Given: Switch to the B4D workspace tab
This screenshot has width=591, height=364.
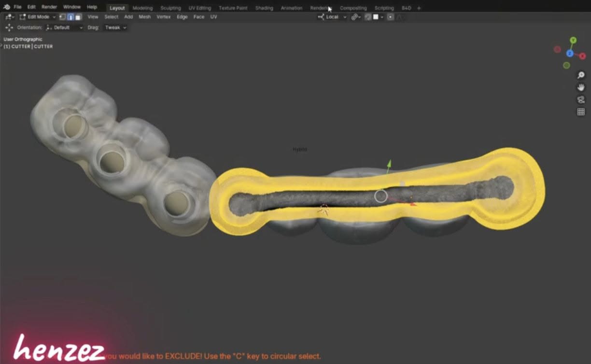Looking at the screenshot, I should click(406, 8).
